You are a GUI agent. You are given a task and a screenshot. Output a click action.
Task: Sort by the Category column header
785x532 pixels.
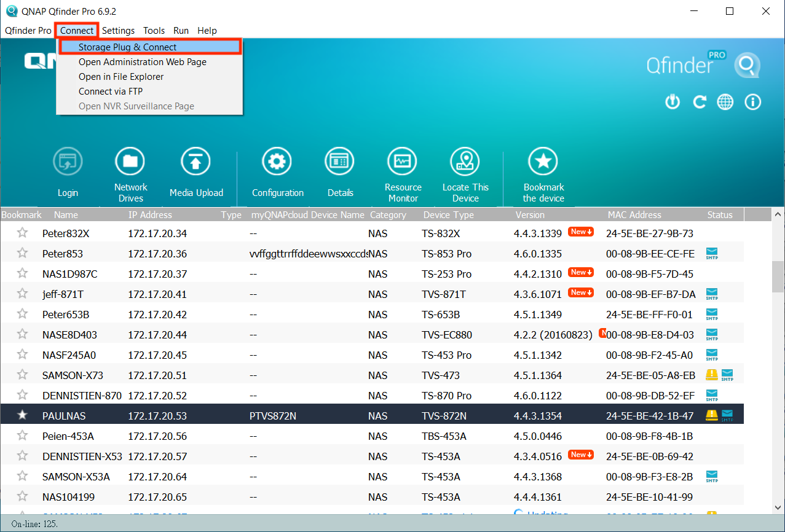pos(388,215)
